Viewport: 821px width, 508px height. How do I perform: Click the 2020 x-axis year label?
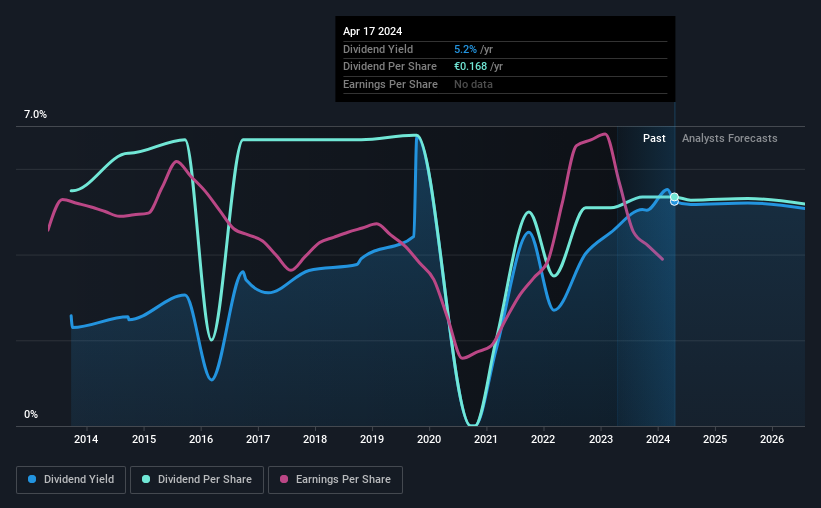point(429,439)
